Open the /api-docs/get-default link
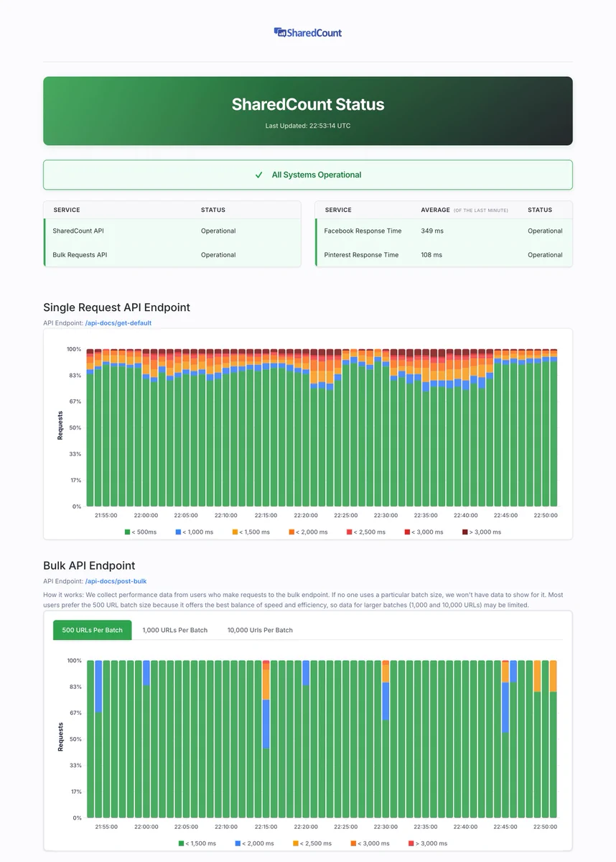616x862 pixels. [118, 323]
